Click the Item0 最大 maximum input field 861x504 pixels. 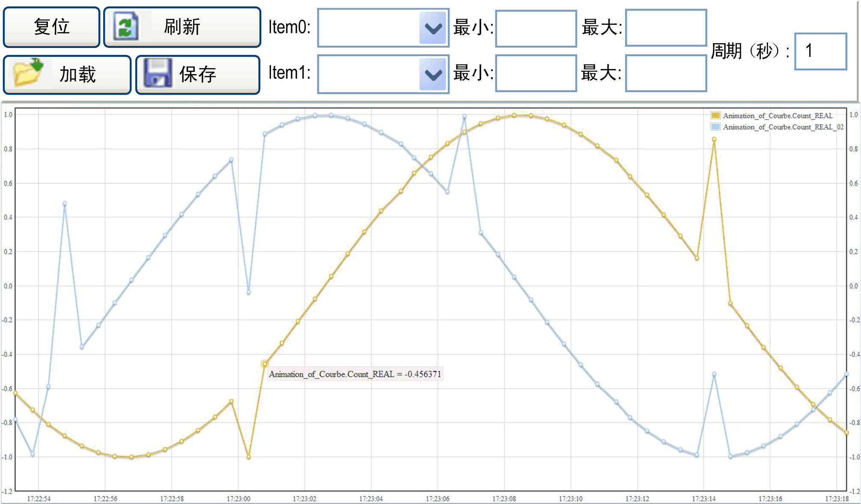coord(665,28)
